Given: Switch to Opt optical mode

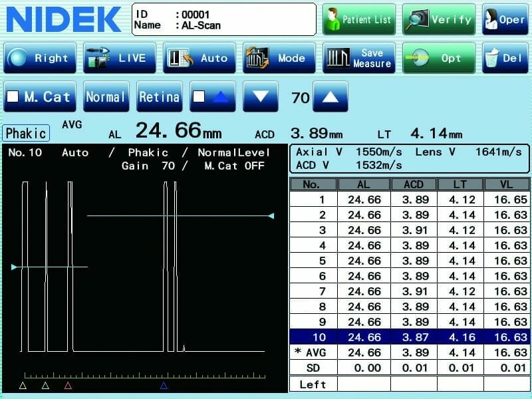Looking at the screenshot, I should (438, 58).
